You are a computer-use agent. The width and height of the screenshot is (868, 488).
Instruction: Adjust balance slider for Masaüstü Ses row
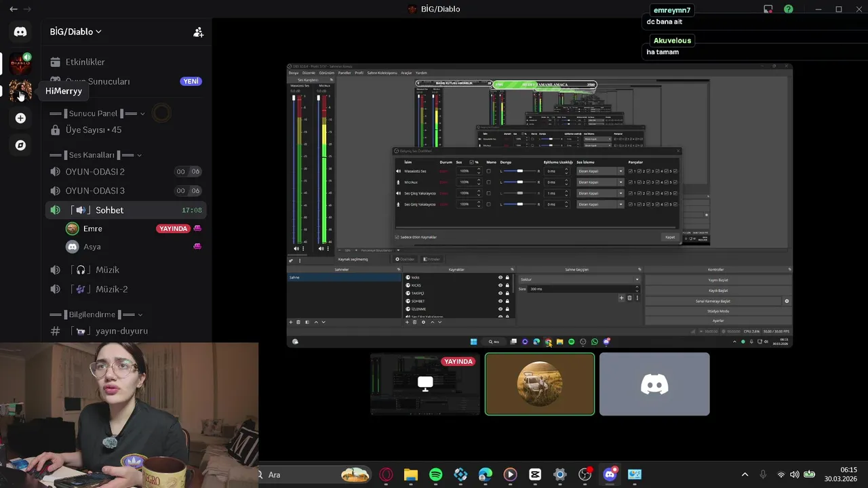(x=520, y=171)
